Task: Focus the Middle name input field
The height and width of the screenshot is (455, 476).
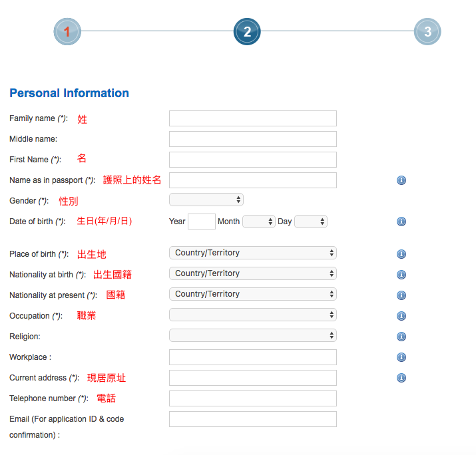Action: pos(253,139)
